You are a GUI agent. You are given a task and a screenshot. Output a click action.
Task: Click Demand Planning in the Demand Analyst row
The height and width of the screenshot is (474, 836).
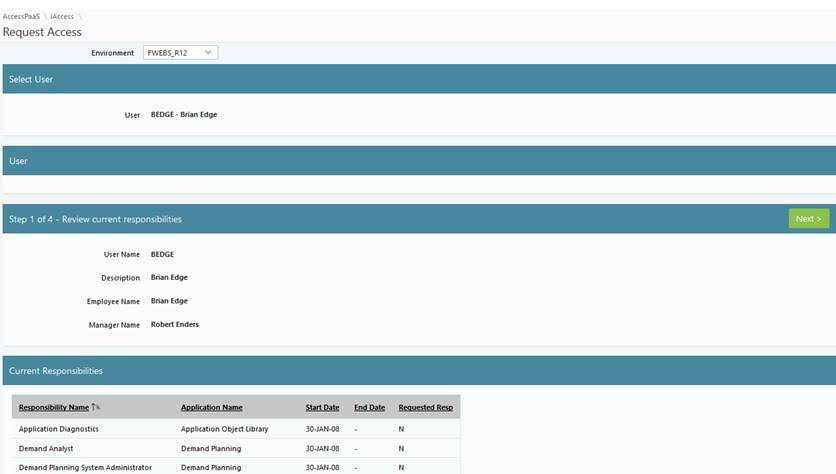click(x=211, y=448)
